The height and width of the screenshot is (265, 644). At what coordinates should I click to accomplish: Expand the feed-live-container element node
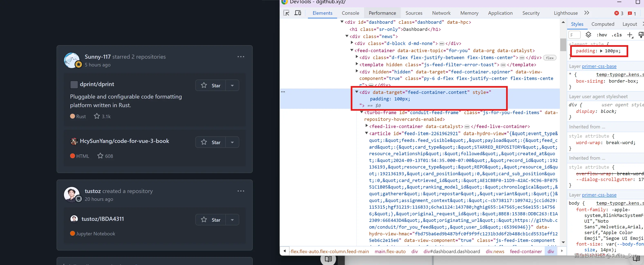click(x=367, y=126)
